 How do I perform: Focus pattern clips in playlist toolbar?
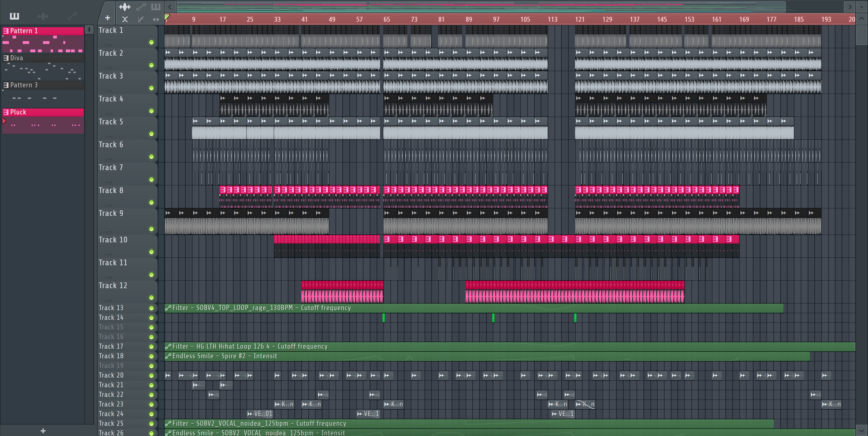click(x=156, y=7)
